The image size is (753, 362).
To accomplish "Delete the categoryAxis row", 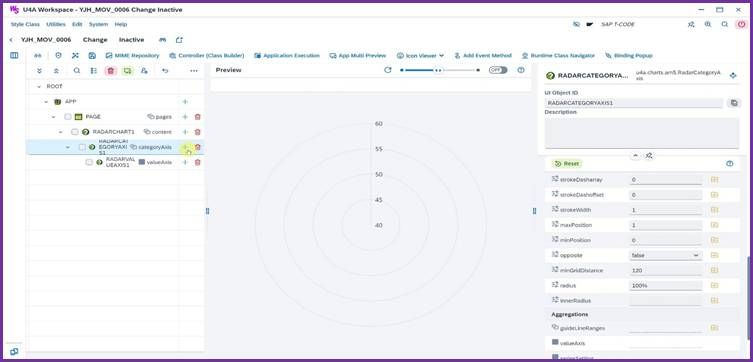I will [x=197, y=147].
